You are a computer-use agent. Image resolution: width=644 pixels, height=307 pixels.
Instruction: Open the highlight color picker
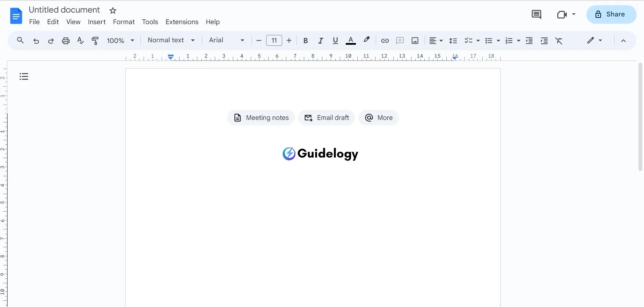coord(366,40)
